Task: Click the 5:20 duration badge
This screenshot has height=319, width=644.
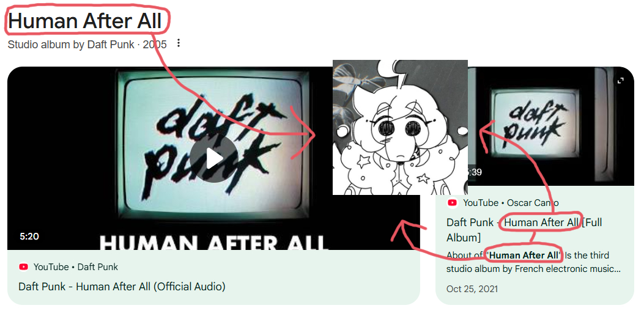Action: click(29, 237)
